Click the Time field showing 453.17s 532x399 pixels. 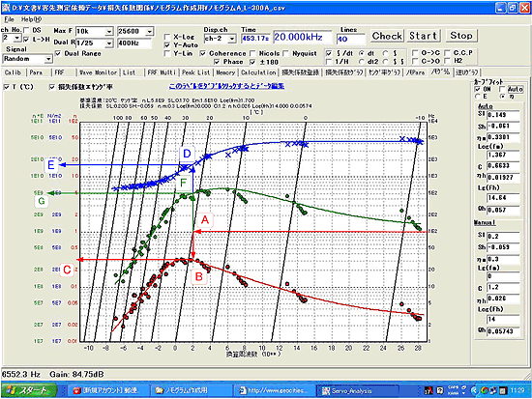point(255,39)
